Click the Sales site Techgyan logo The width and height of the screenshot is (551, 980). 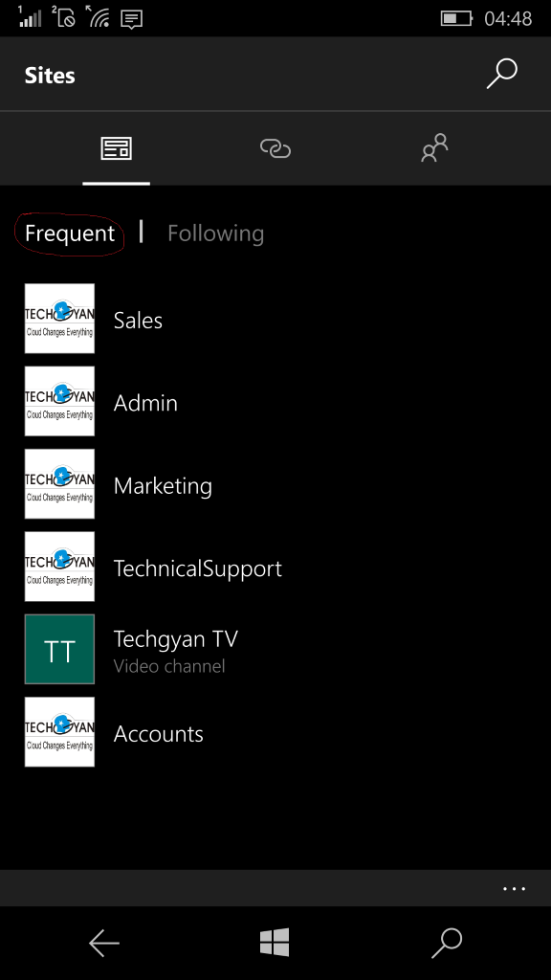click(59, 318)
